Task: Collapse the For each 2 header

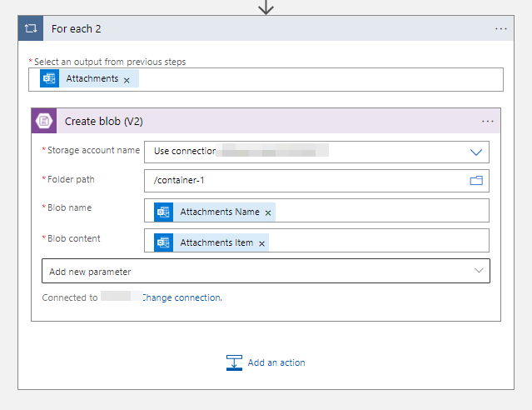Action: point(250,28)
